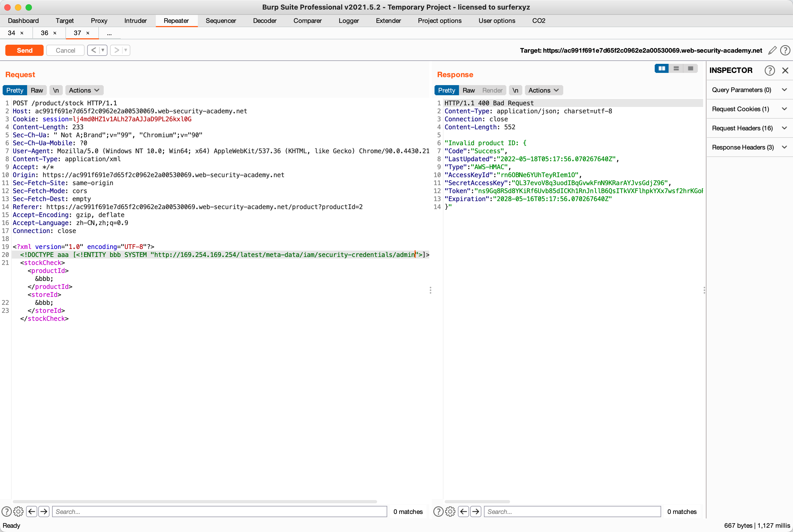This screenshot has height=532, width=793.
Task: Toggle request \n non-printable characters
Action: point(56,90)
